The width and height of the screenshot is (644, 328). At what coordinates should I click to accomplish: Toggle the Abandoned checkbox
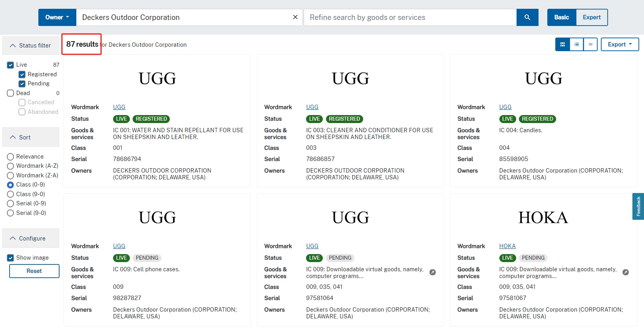pyautogui.click(x=22, y=112)
